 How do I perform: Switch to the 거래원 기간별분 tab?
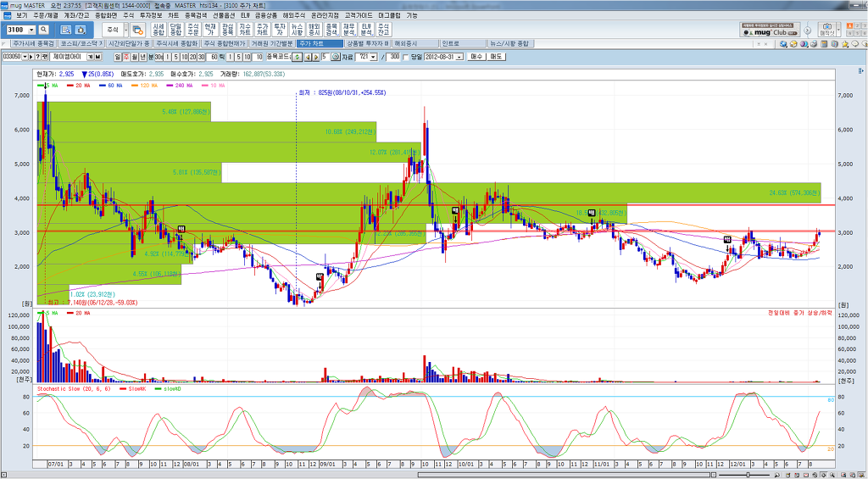point(271,43)
